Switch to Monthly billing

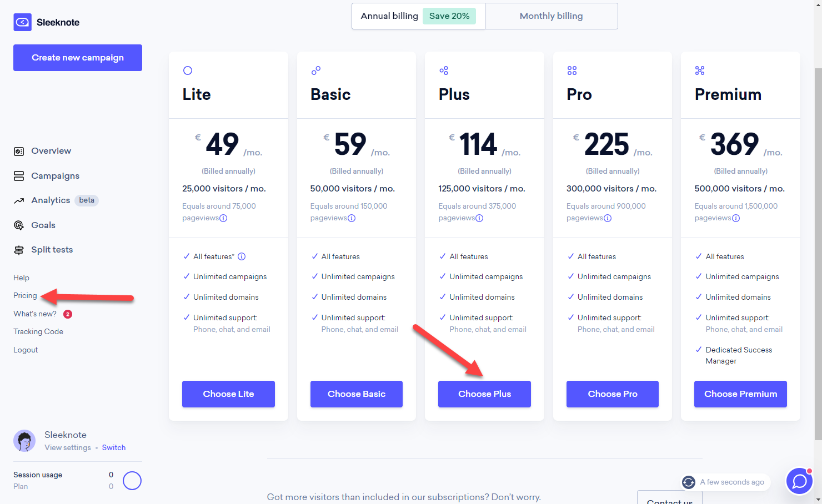tap(550, 16)
